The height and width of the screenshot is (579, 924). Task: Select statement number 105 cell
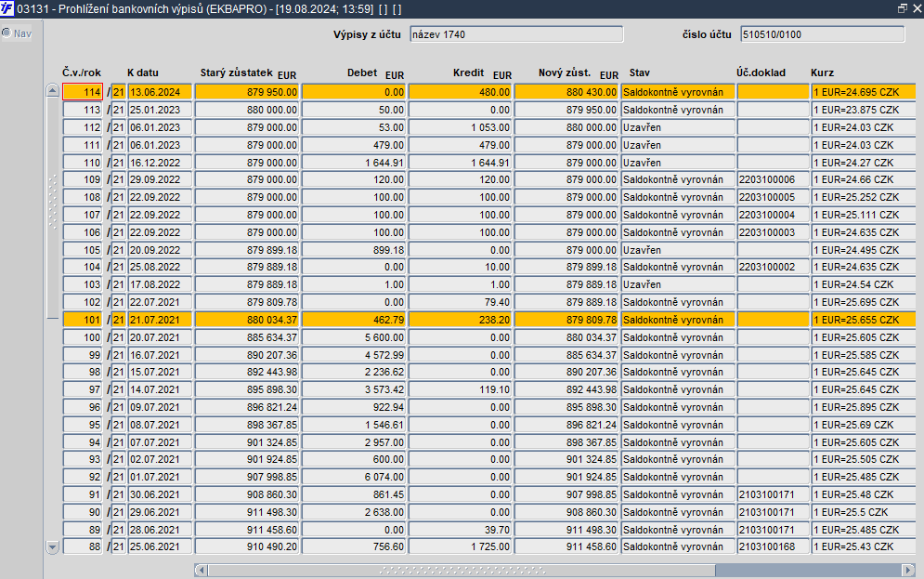pos(83,250)
